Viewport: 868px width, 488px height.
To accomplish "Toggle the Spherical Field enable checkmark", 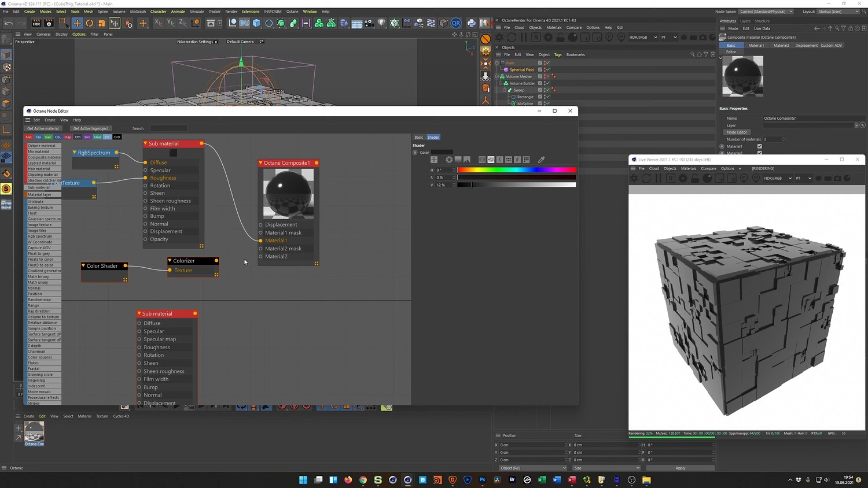I will (x=547, y=69).
